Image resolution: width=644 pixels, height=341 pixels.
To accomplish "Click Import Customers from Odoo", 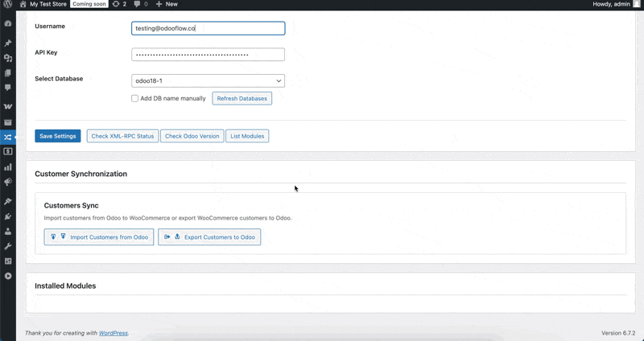I will click(x=99, y=237).
